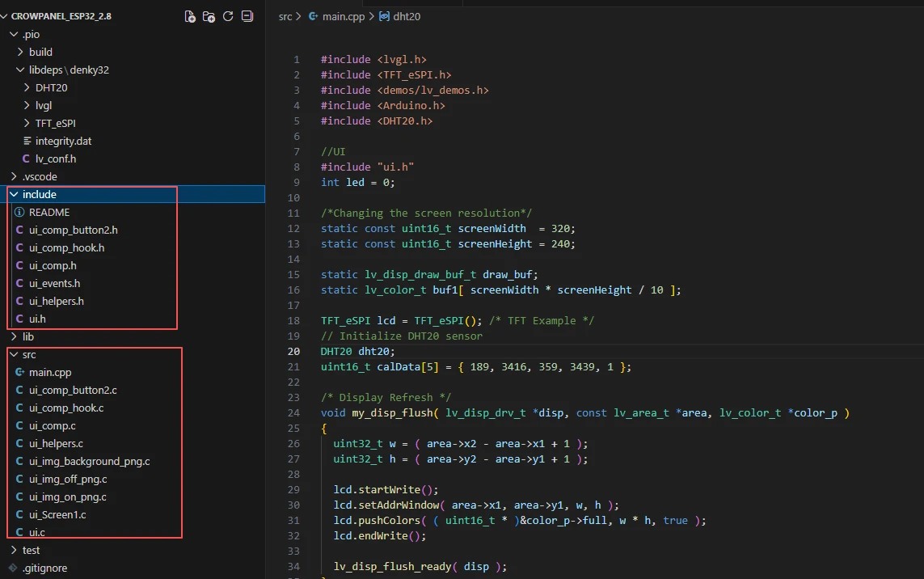This screenshot has width=924, height=579.
Task: Select the dht20 breadcrumb symbol
Action: click(x=406, y=16)
